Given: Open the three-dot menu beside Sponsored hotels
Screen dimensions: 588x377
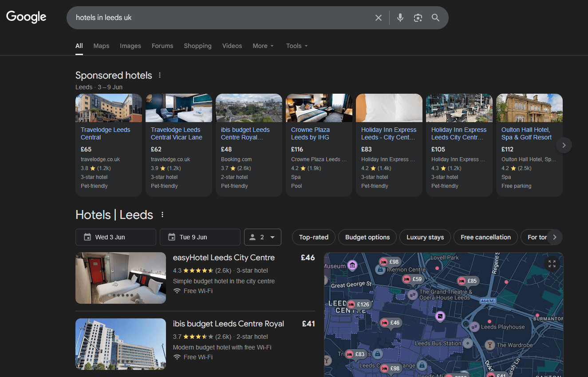Looking at the screenshot, I should 159,75.
